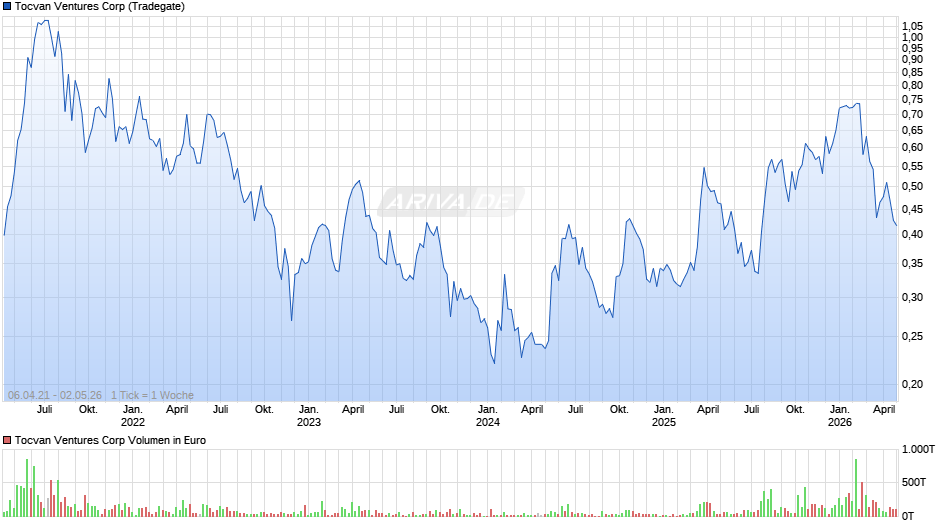Click the tallest green volume bar in early 2026

[x=856, y=488]
